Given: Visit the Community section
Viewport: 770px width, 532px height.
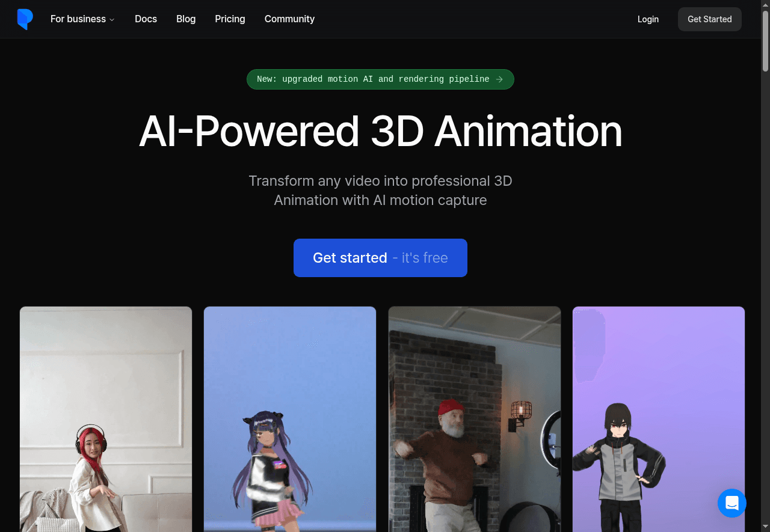Looking at the screenshot, I should click(289, 19).
